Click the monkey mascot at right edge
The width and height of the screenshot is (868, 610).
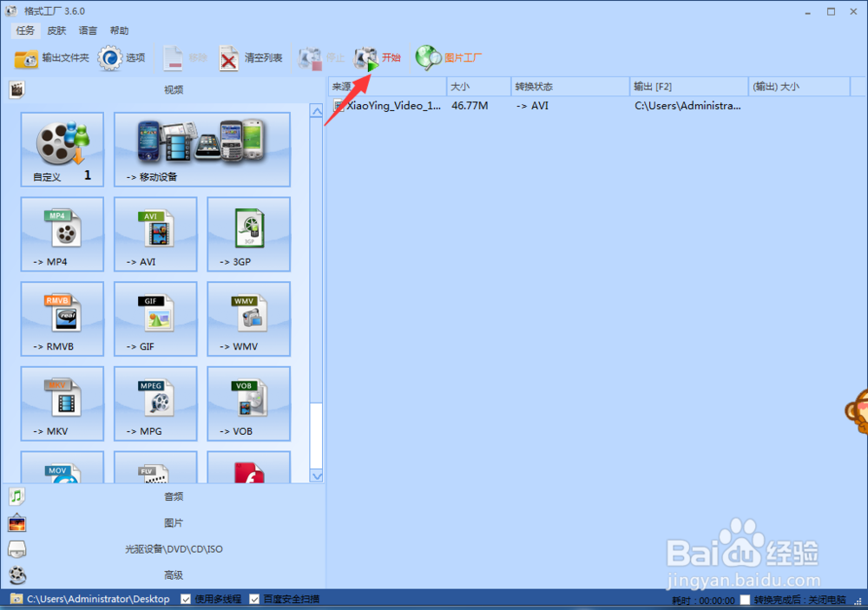point(857,411)
